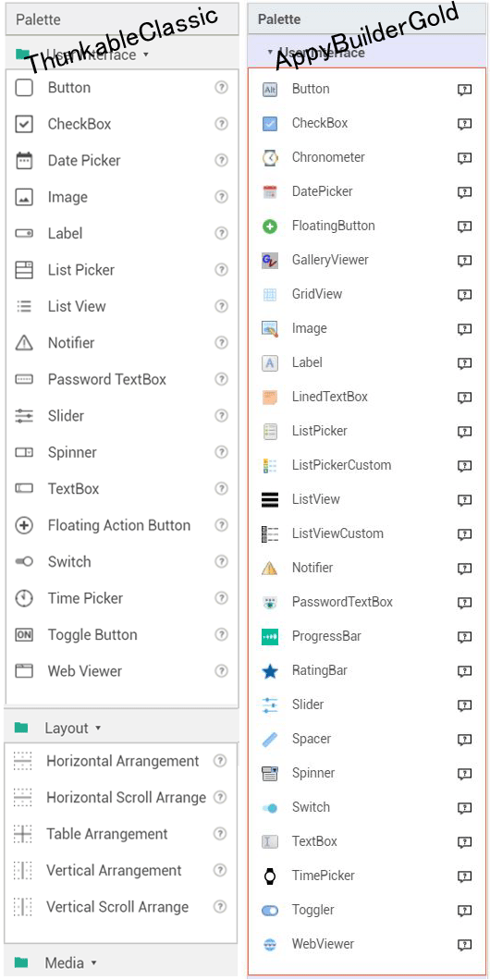The image size is (490, 980).
Task: Pick the Date Picker calendar icon in Thunkable
Action: (24, 161)
